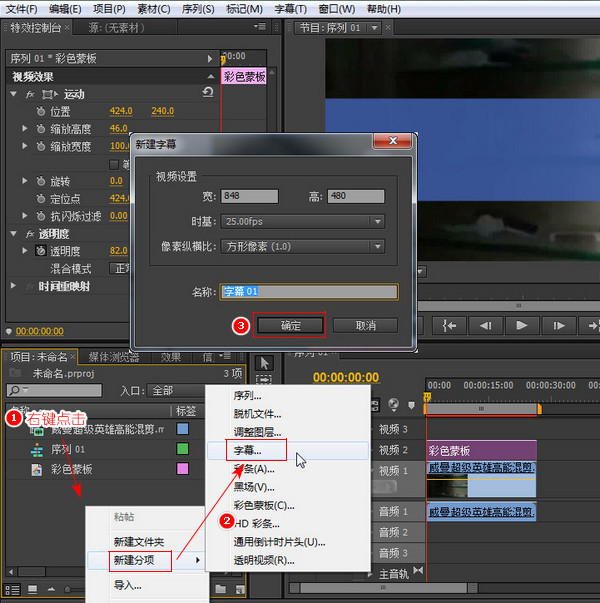
Task: Toggle the Position stopwatch animation icon
Action: point(41,112)
